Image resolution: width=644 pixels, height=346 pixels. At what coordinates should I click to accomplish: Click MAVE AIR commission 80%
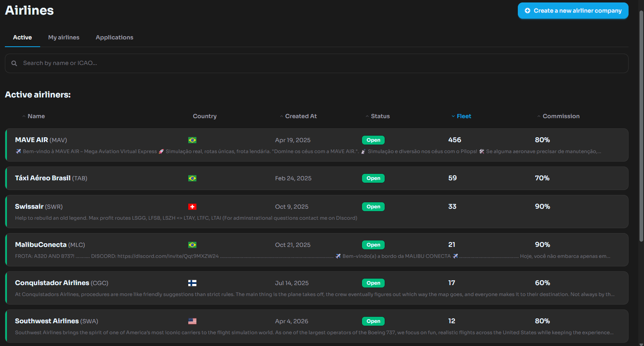pos(543,140)
